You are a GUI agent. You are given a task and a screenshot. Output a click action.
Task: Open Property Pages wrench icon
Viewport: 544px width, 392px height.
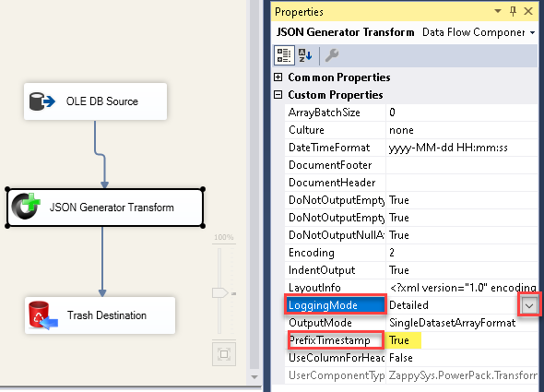point(332,55)
